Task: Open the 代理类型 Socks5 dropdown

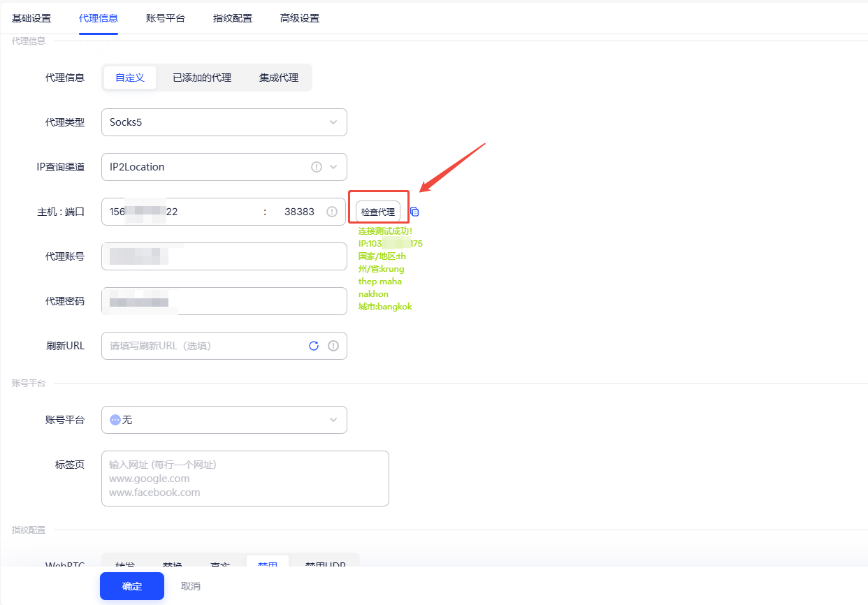Action: point(224,122)
